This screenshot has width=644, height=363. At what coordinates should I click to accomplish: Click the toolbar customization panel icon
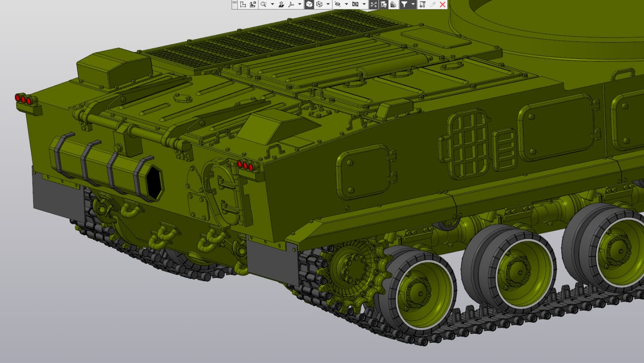click(x=422, y=4)
